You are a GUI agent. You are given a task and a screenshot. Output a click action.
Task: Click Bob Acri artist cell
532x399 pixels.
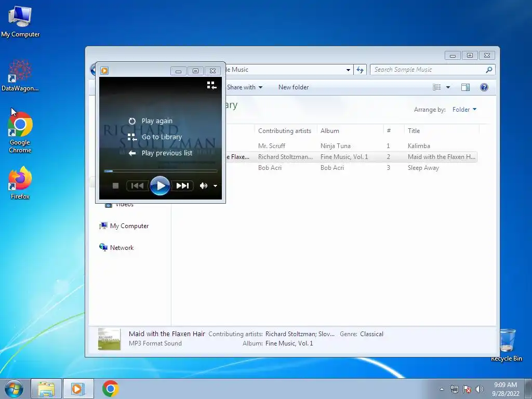(270, 168)
